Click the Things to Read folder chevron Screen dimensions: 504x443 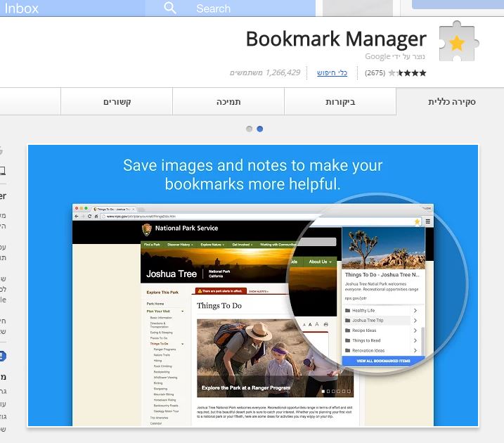tap(415, 340)
